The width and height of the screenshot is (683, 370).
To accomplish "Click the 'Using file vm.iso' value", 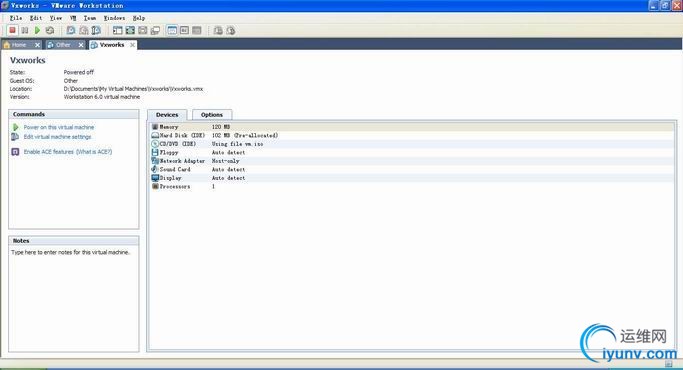I will 237,144.
